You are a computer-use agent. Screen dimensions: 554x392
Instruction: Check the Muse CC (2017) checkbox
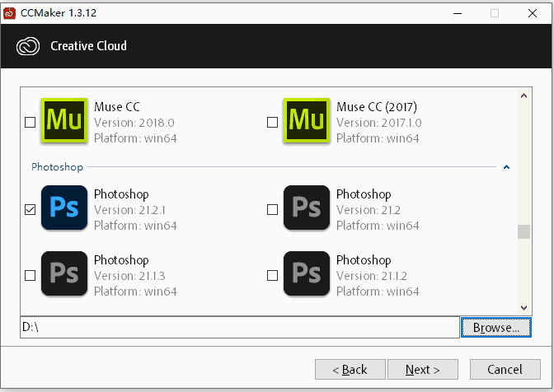[272, 123]
